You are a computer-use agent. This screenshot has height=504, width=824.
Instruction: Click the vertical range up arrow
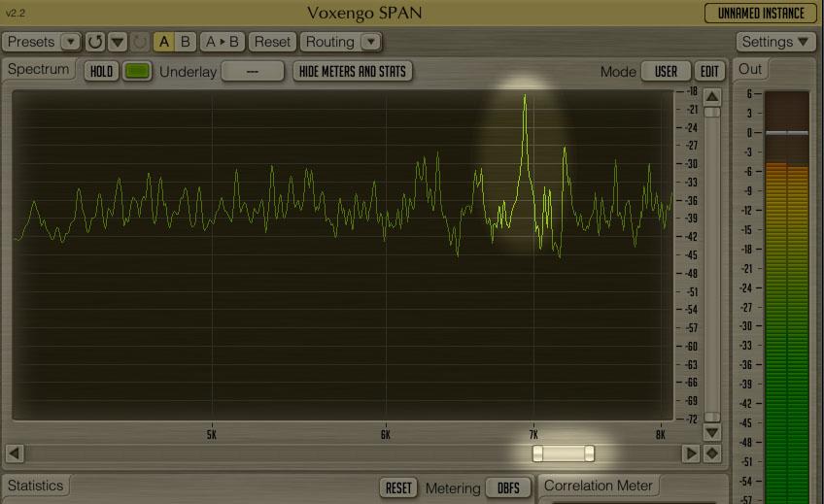(712, 96)
